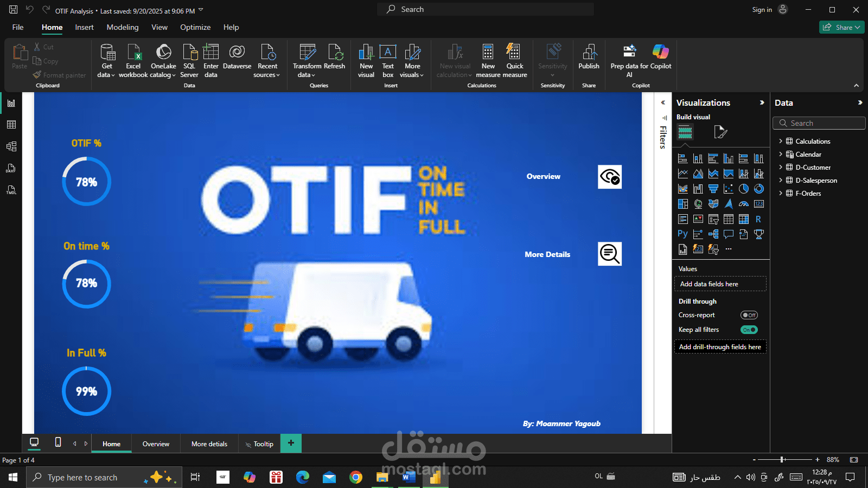This screenshot has width=868, height=488.
Task: Insert a New visual
Action: tap(366, 61)
